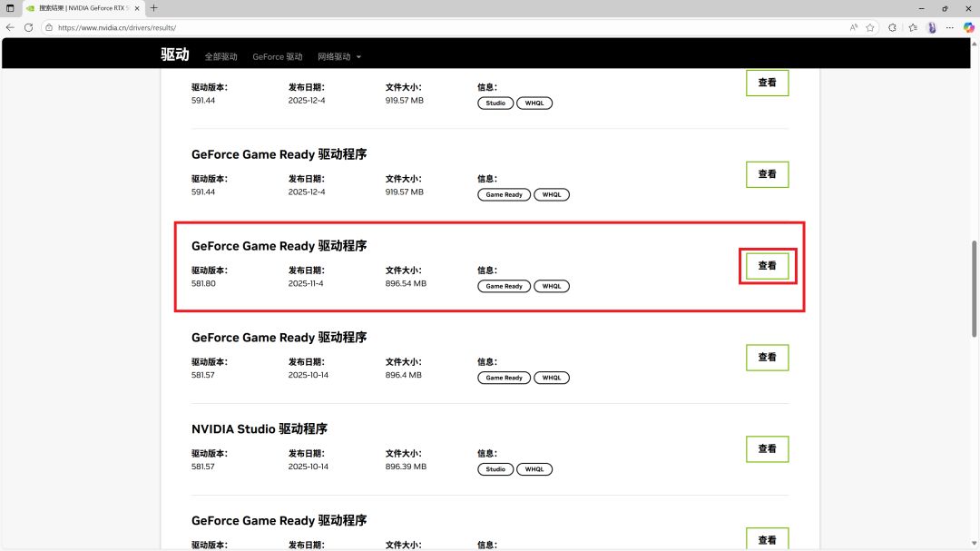Open a new browser tab
Screen dimensions: 980x551
click(x=153, y=8)
